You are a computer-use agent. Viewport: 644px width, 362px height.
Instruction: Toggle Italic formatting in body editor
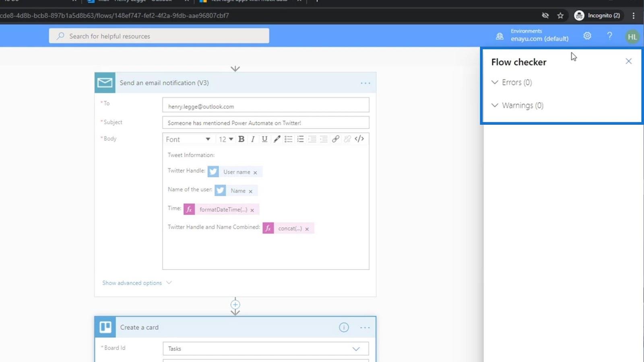(x=253, y=139)
